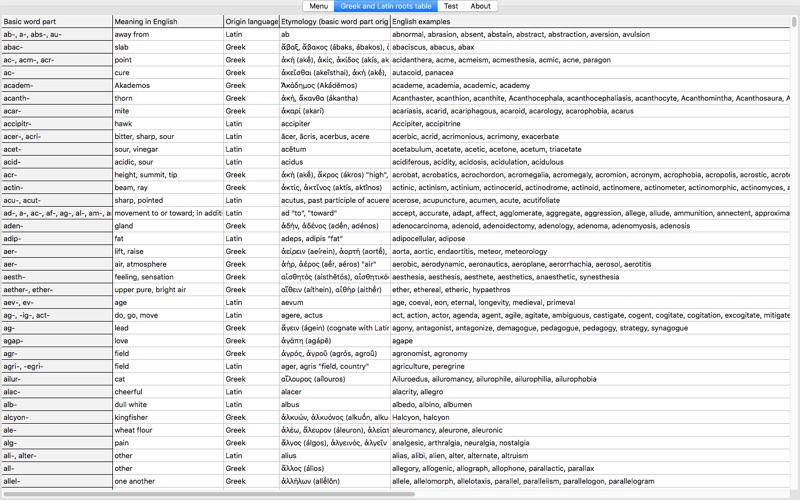
Task: Select the 'ailur-' word part cell
Action: coord(56,379)
